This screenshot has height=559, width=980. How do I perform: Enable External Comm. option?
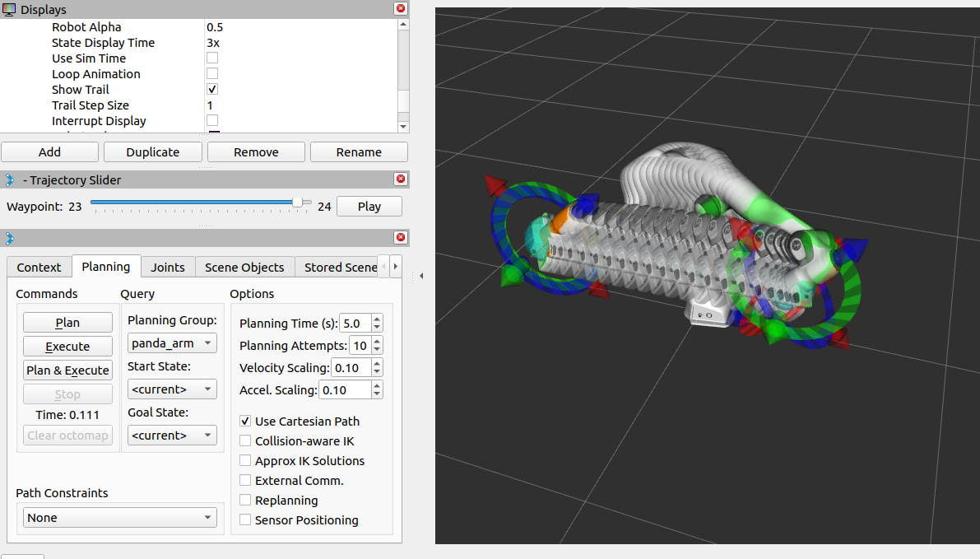click(246, 481)
